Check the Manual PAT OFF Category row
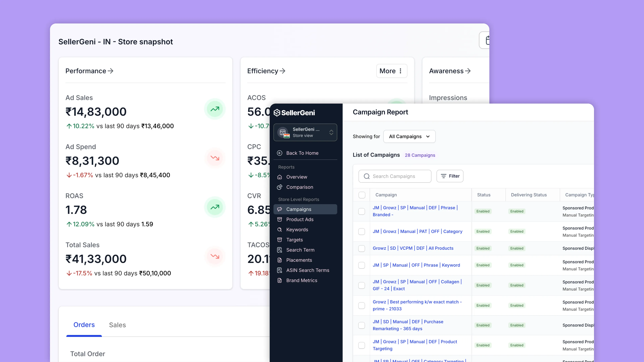The image size is (644, 362). click(362, 232)
